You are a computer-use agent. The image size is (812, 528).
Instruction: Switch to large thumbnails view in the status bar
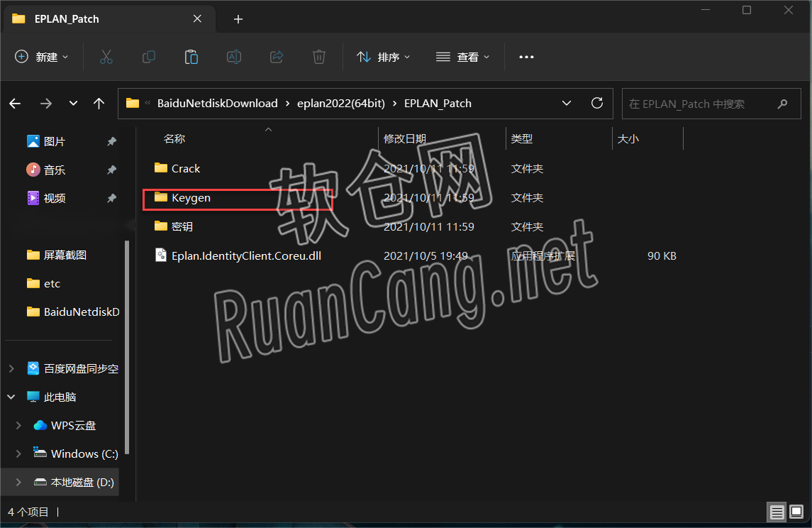[796, 512]
